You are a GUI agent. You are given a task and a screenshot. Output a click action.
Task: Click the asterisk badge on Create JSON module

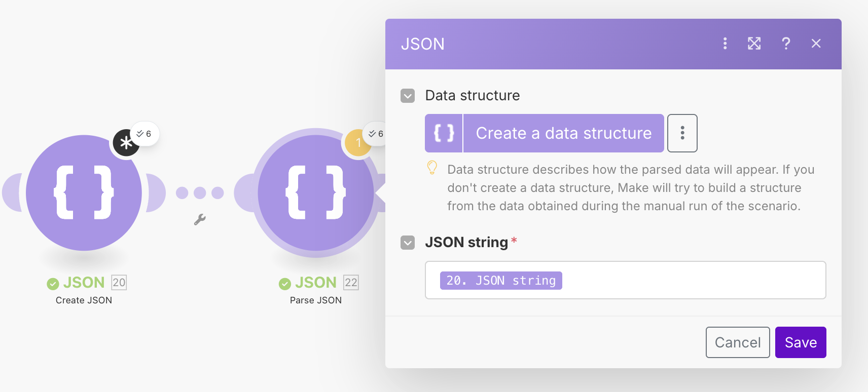tap(125, 143)
